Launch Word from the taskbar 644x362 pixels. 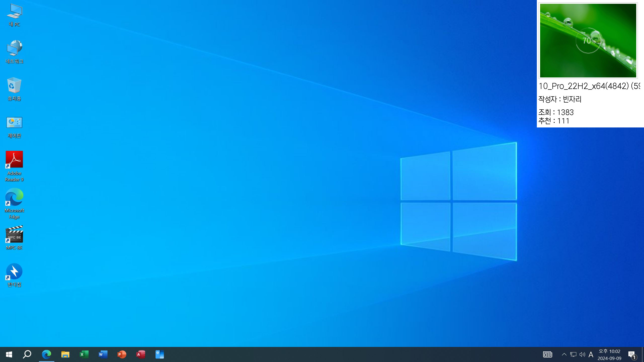(103, 354)
